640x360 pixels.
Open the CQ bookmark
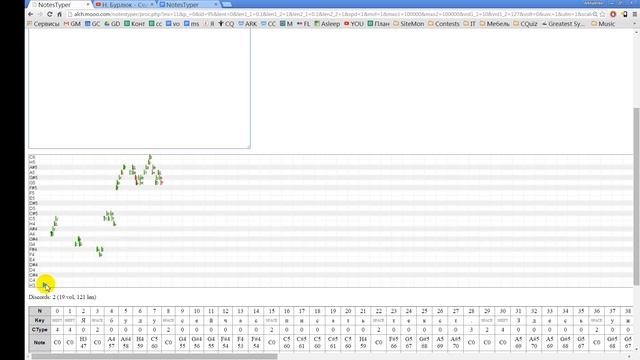(227, 24)
